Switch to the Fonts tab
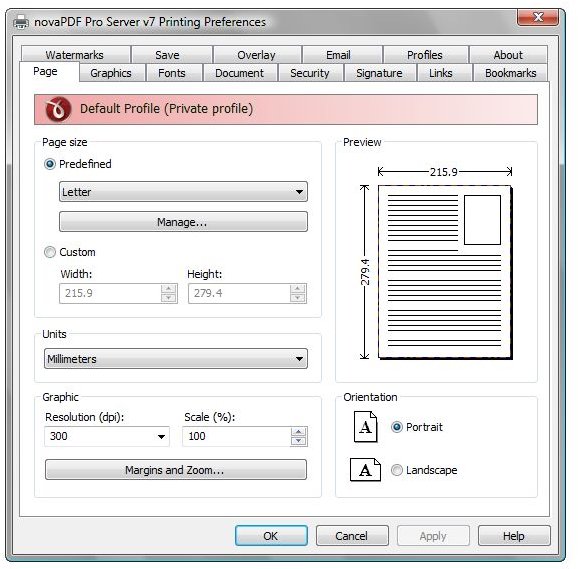 point(174,73)
